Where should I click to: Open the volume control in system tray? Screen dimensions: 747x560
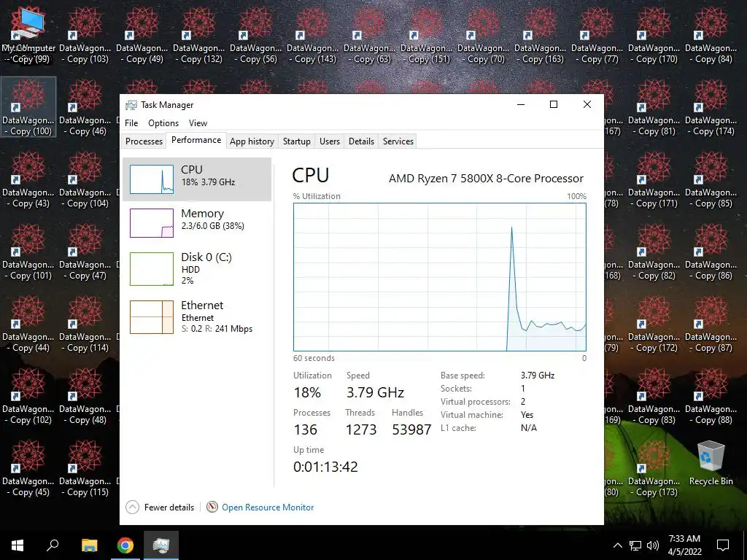(x=653, y=545)
